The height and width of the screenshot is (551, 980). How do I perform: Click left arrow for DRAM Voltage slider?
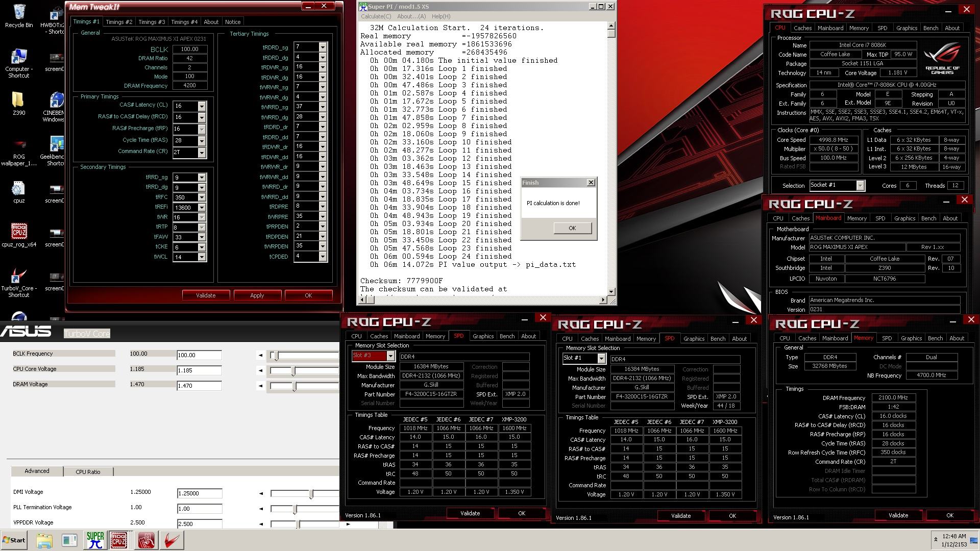coord(261,386)
